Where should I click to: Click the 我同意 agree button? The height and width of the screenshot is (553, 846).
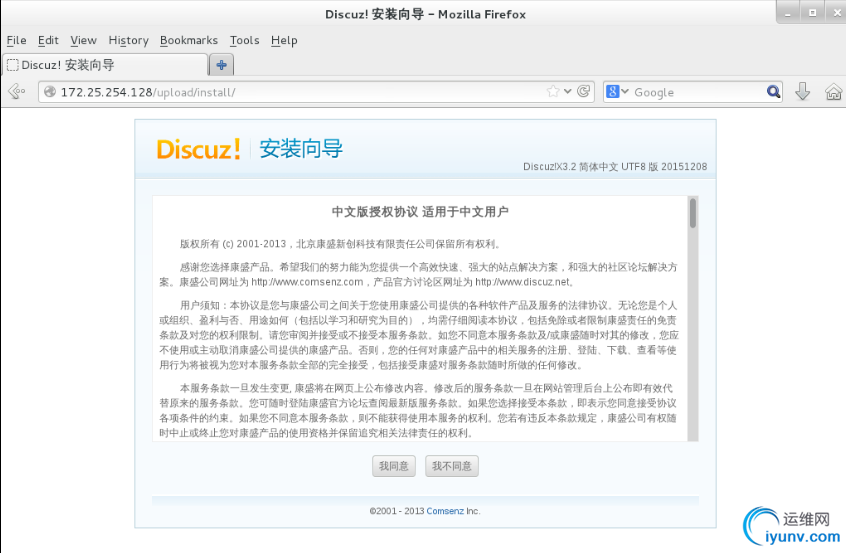point(394,466)
